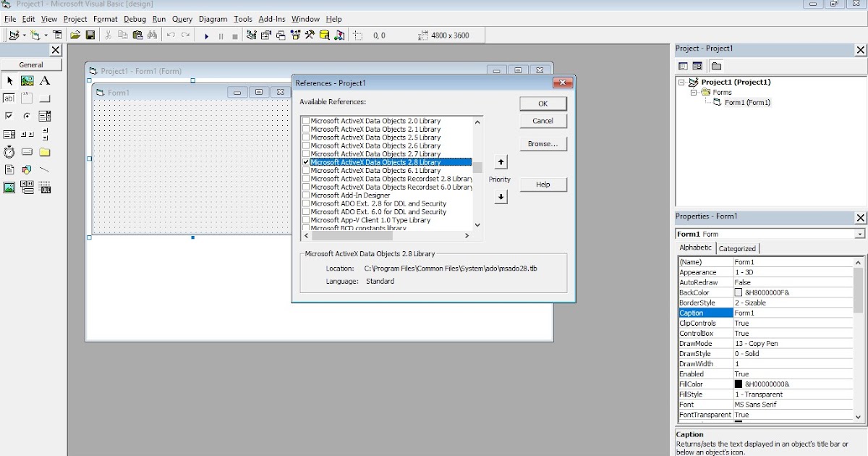The width and height of the screenshot is (868, 456).
Task: Open the Object Browser from the toolbar
Action: (294, 34)
